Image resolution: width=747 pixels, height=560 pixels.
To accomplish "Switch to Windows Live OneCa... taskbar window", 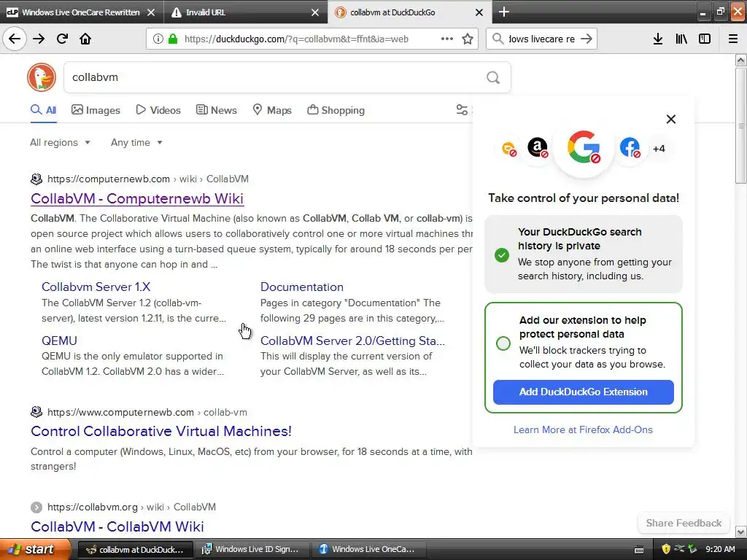I will pyautogui.click(x=368, y=549).
